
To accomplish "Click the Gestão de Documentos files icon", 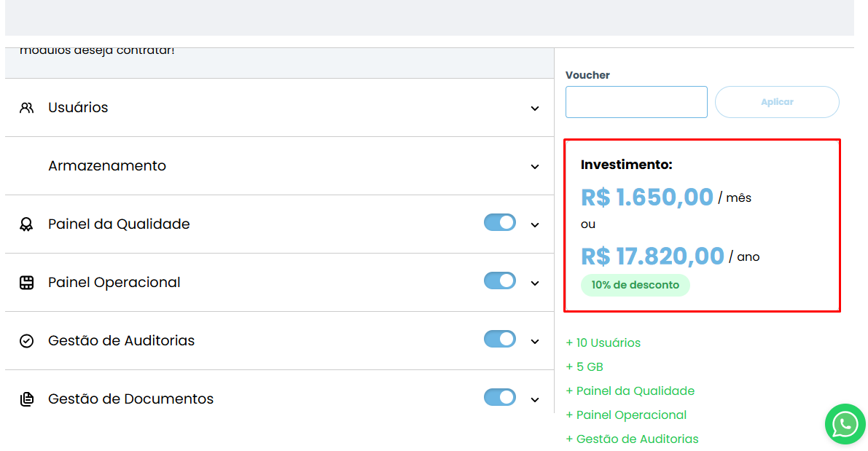I will (27, 399).
